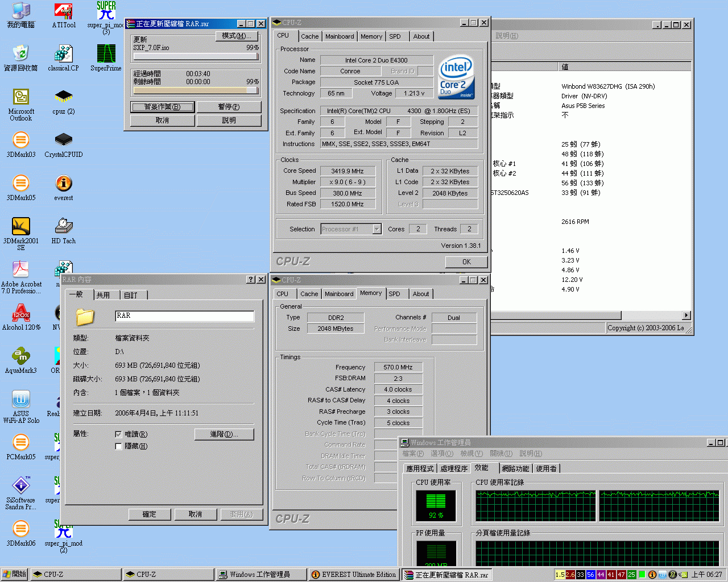Switch to About tab in top CPU-Z
The height and width of the screenshot is (582, 728).
(x=421, y=36)
